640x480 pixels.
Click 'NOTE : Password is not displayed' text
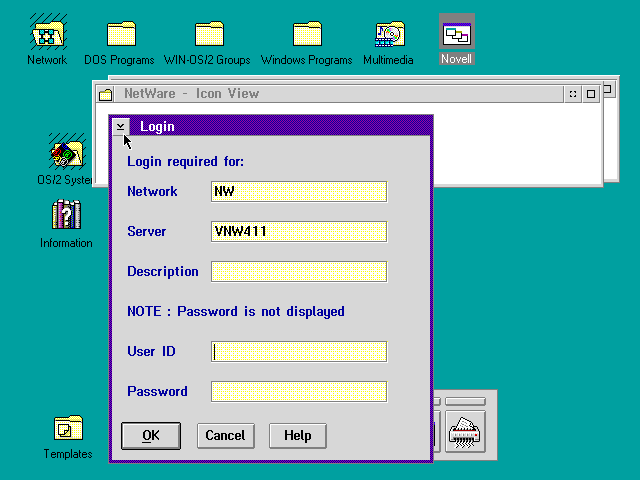[236, 311]
